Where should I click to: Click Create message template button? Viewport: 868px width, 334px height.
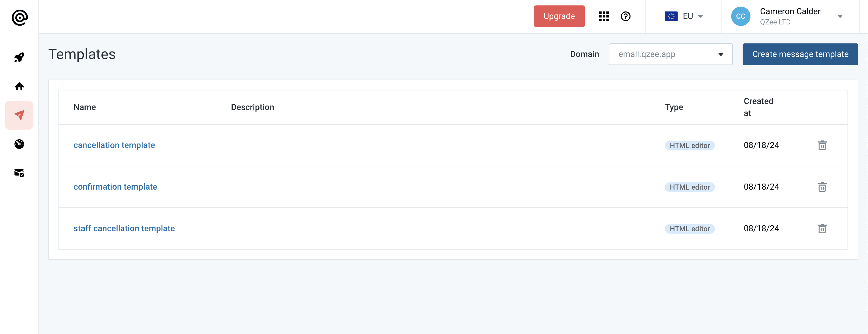click(800, 54)
